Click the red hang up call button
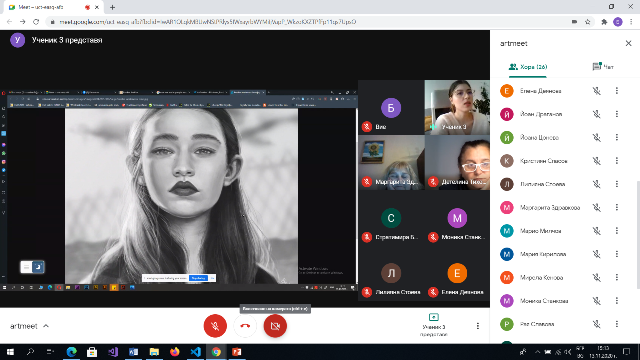The height and width of the screenshot is (360, 640). point(245,326)
